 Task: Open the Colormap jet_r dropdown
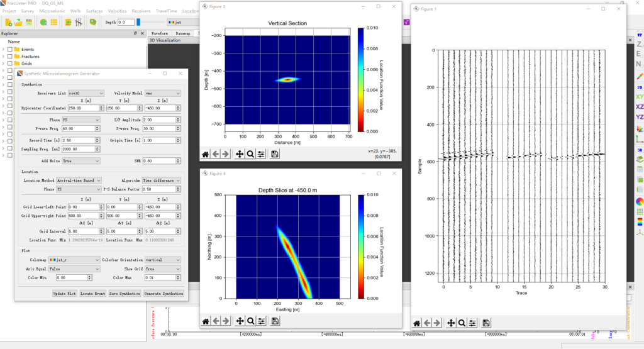tap(74, 260)
